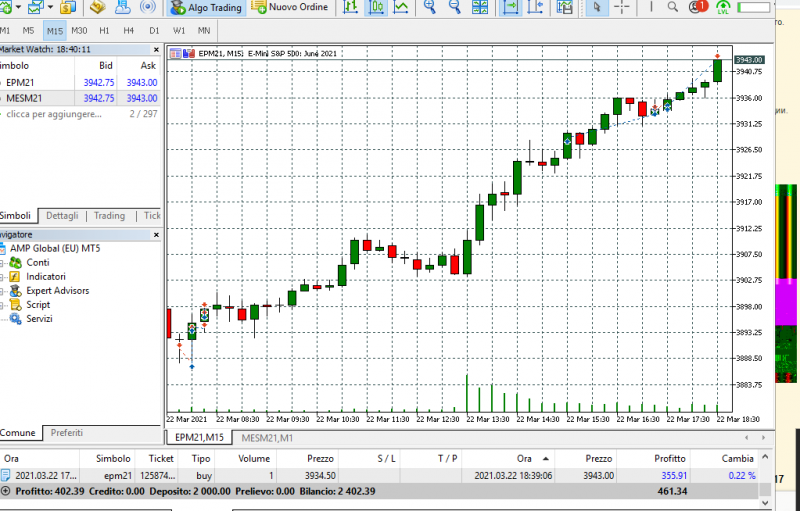The image size is (800, 511).
Task: Select MESM21 row in Market Watch
Action: [80, 98]
